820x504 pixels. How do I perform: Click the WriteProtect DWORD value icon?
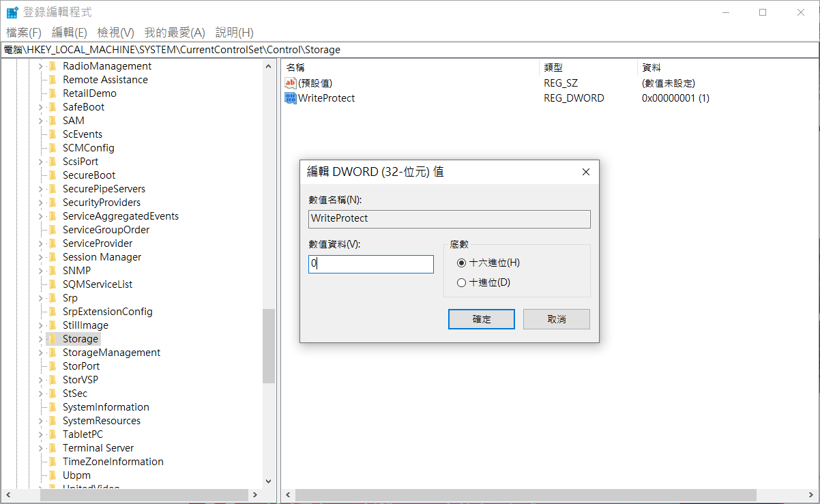[291, 98]
